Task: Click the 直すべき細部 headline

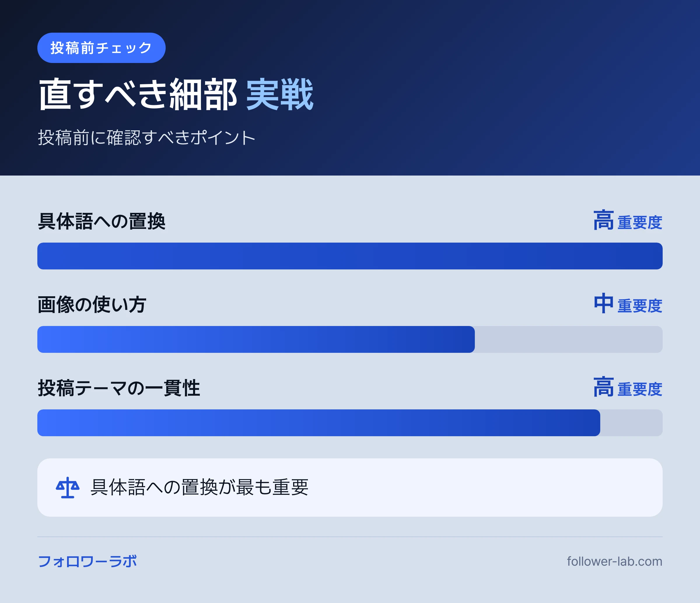Action: tap(138, 94)
